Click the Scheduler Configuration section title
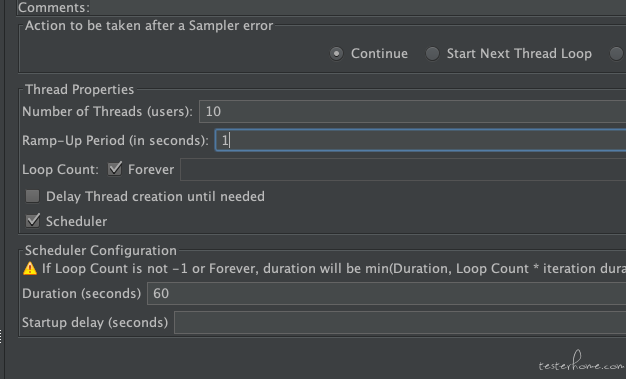Screen dimensions: 626x379 click(101, 250)
